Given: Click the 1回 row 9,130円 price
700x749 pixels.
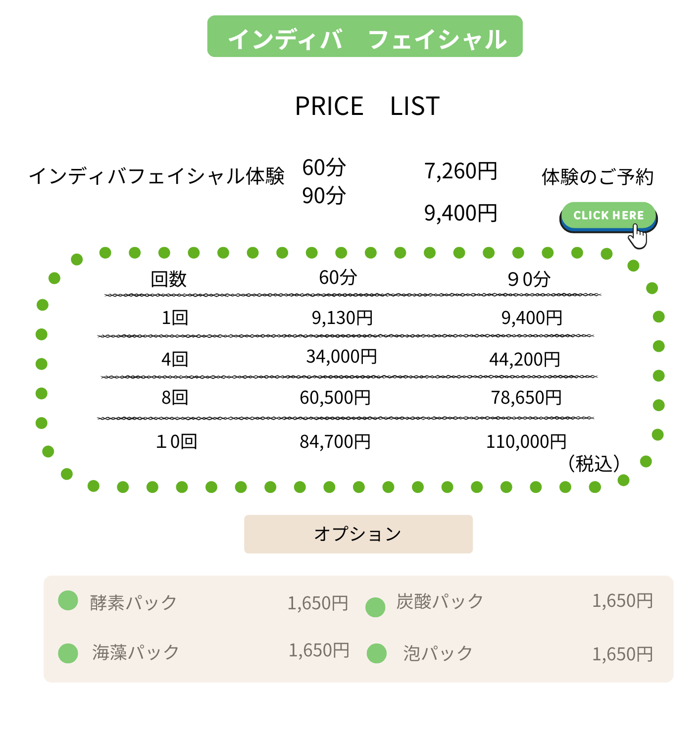Looking at the screenshot, I should tap(342, 318).
